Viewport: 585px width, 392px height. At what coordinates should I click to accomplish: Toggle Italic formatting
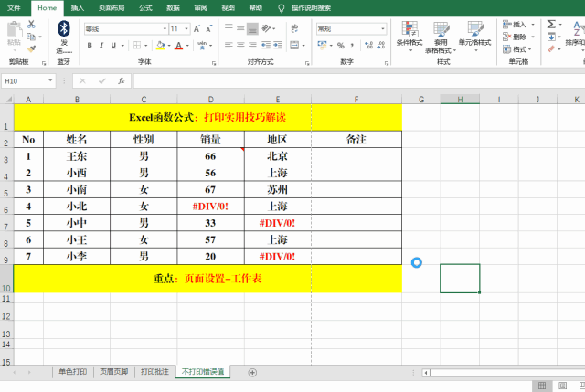(x=101, y=45)
